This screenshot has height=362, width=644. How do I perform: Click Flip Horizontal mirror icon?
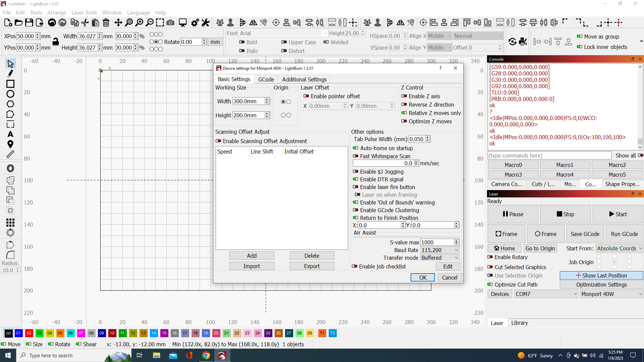point(253,22)
